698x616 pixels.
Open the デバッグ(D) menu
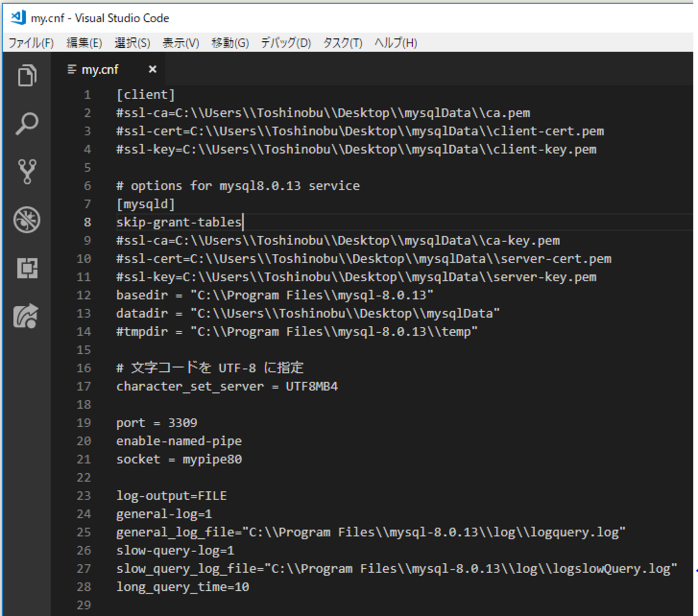(x=286, y=43)
